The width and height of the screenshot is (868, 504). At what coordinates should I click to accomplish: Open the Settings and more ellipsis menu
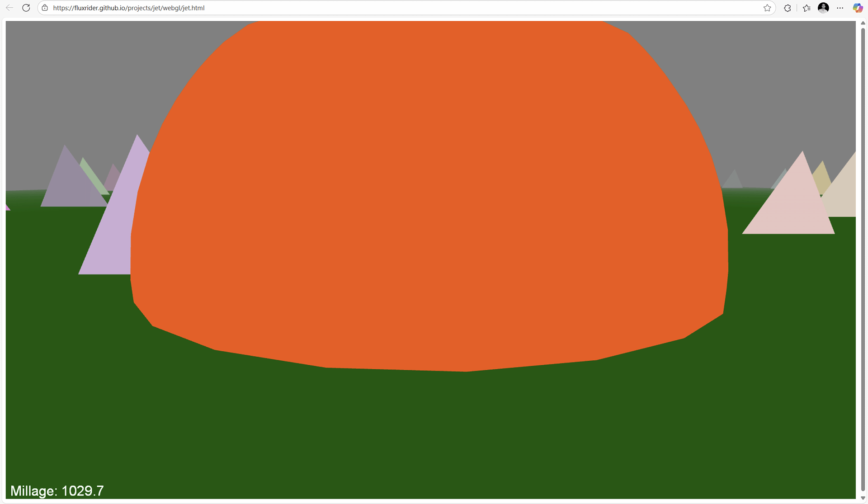coord(840,8)
